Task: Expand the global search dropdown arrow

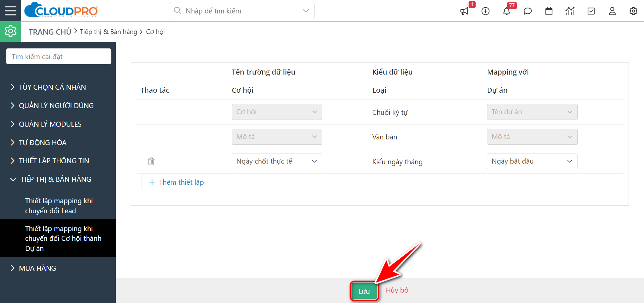Action: 306,11
